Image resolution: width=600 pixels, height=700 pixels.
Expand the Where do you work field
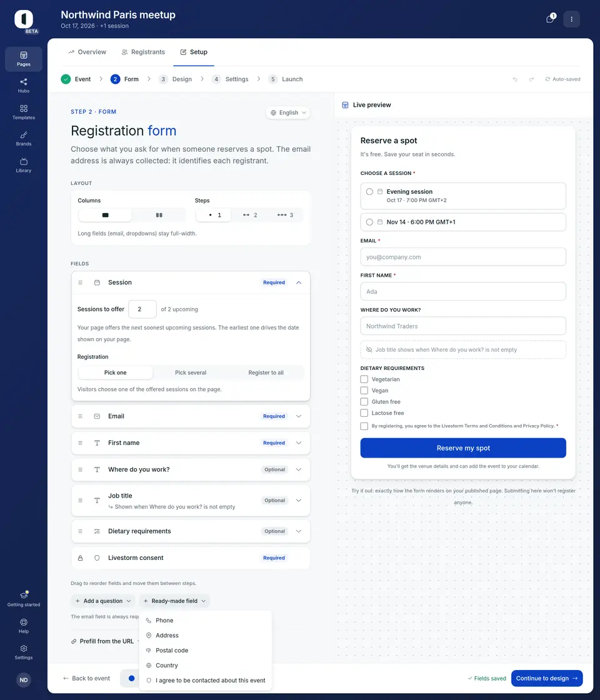click(299, 469)
